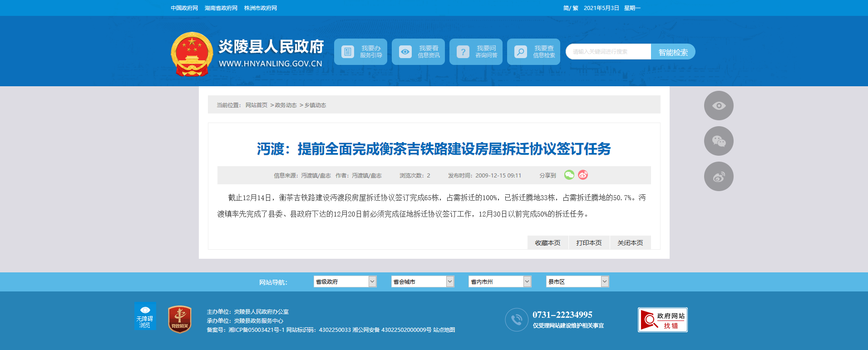The height and width of the screenshot is (350, 868).
Task: Open the 我要问 咨询问答 section
Action: tap(476, 52)
